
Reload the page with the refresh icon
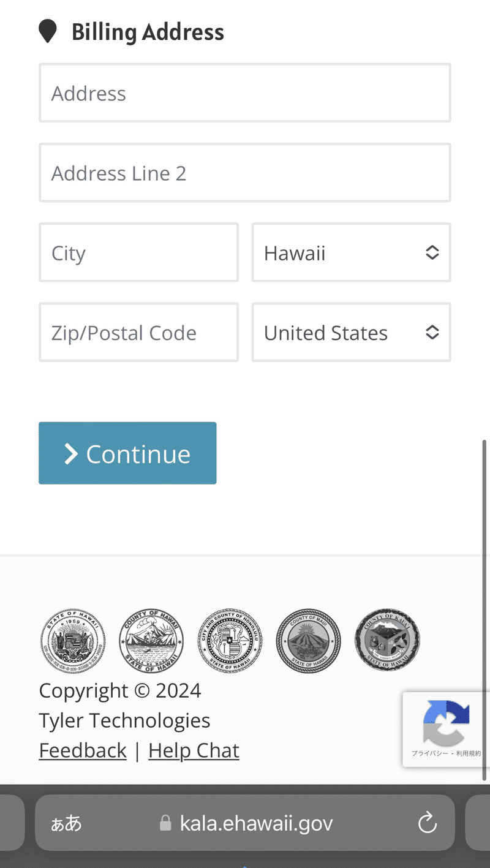(427, 823)
